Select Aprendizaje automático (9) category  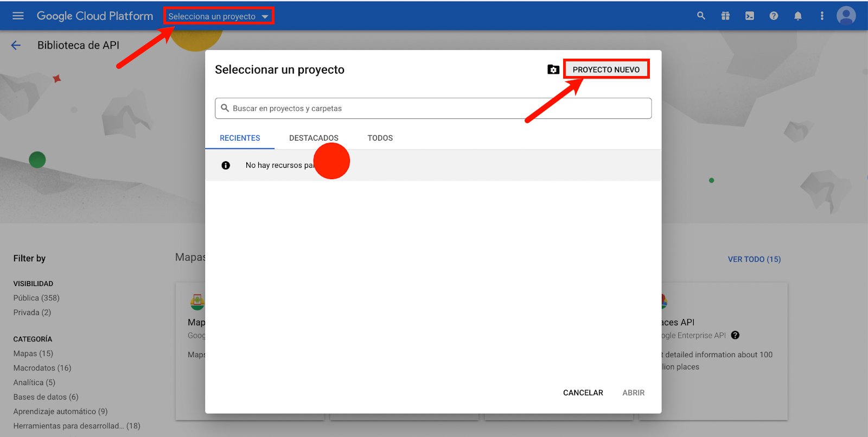(x=60, y=411)
